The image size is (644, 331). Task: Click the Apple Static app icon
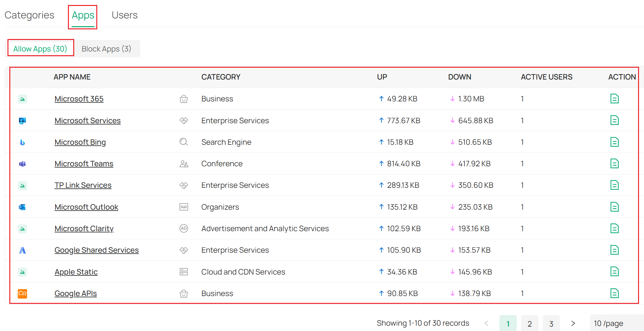click(x=22, y=272)
